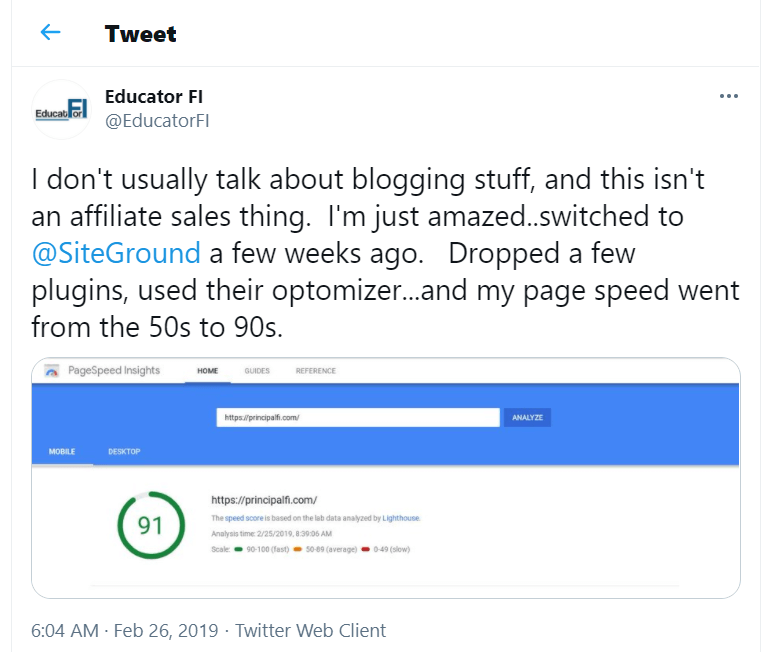The width and height of the screenshot is (773, 652).
Task: Open the REFERENCE tab
Action: (315, 371)
